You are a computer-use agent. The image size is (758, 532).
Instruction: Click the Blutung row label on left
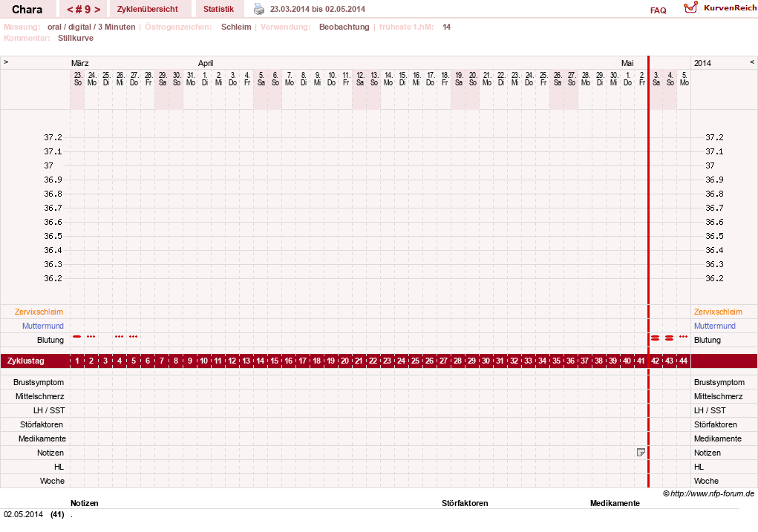[x=50, y=340]
